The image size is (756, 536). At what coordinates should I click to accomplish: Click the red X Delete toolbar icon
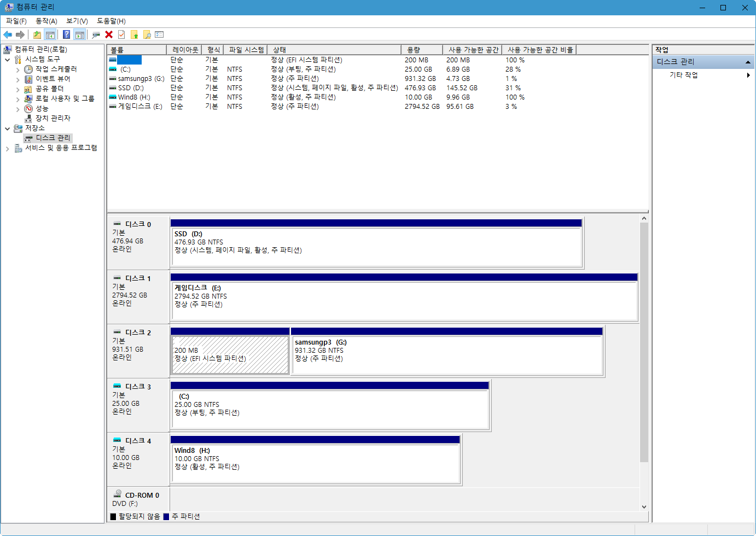click(x=109, y=34)
